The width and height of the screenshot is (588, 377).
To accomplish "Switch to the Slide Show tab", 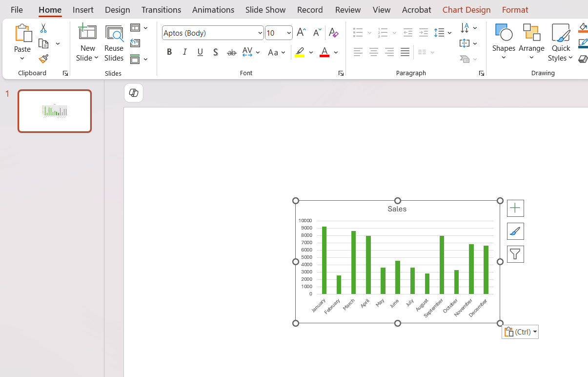I will coord(265,9).
